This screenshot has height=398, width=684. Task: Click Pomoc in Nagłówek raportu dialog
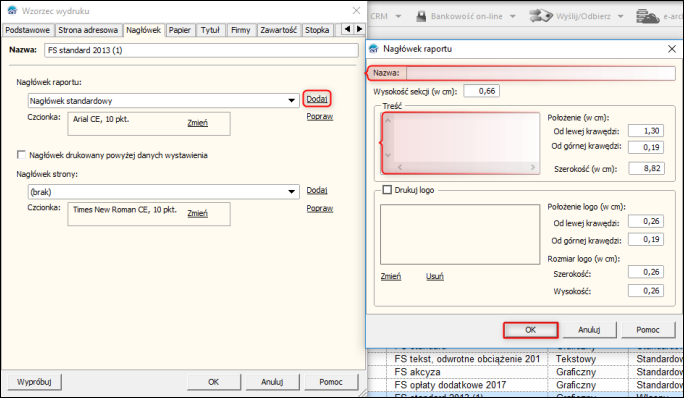(x=648, y=330)
